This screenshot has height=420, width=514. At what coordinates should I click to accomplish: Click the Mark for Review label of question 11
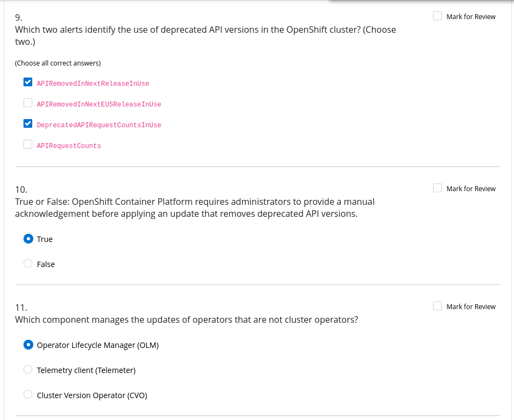[471, 307]
